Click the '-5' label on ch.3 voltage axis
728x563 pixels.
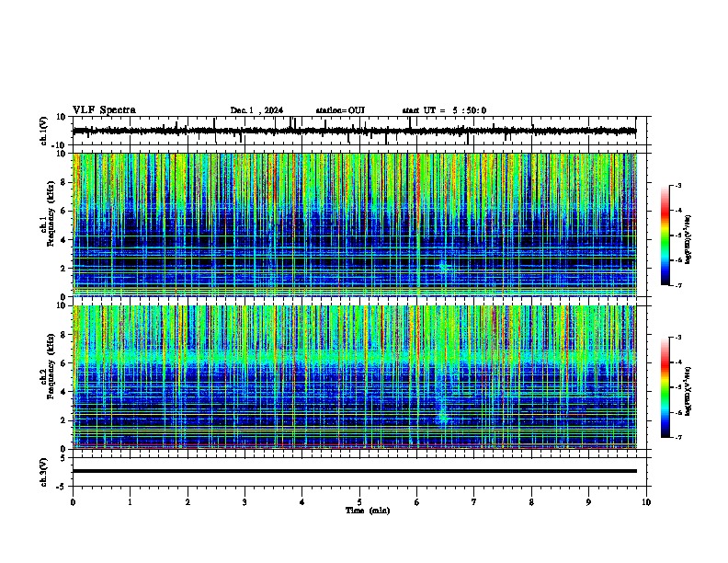point(62,487)
